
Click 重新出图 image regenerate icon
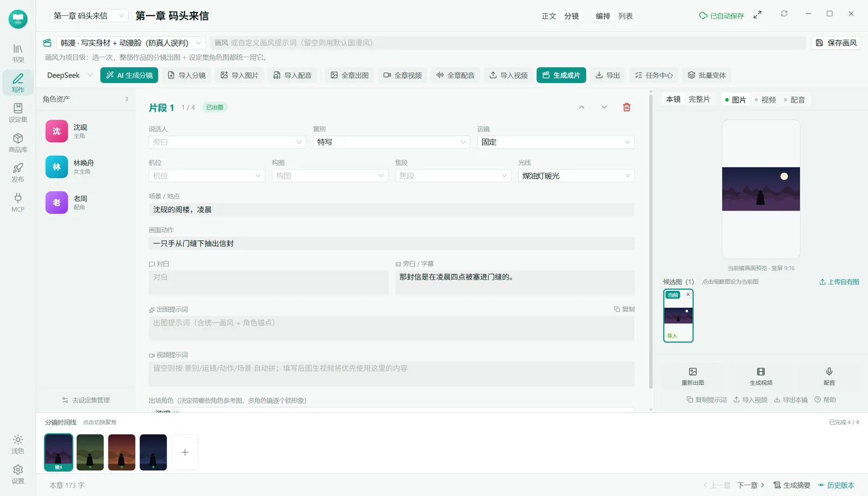pyautogui.click(x=693, y=376)
